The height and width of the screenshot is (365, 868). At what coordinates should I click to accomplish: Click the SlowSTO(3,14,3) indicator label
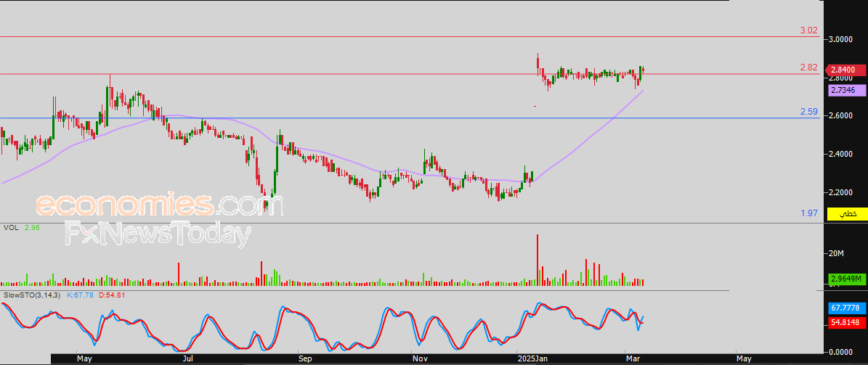pos(33,295)
